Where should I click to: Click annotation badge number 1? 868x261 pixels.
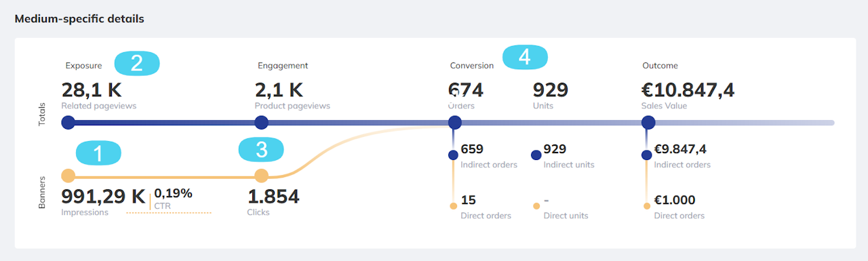point(98,153)
